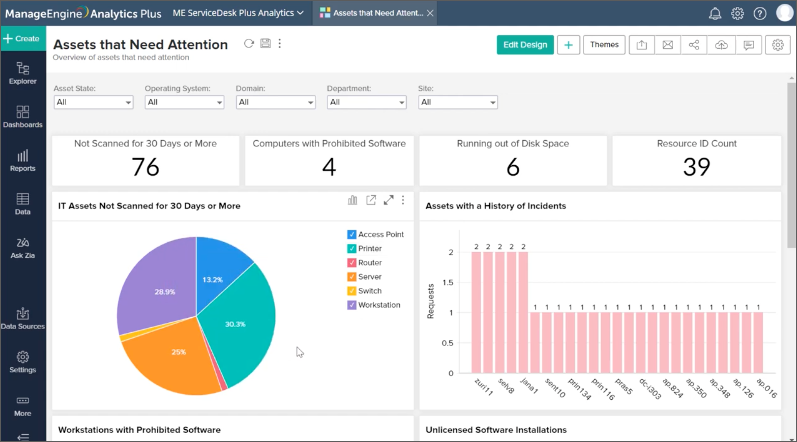This screenshot has width=797, height=442.
Task: Change chart type on the pie chart widget
Action: (353, 200)
